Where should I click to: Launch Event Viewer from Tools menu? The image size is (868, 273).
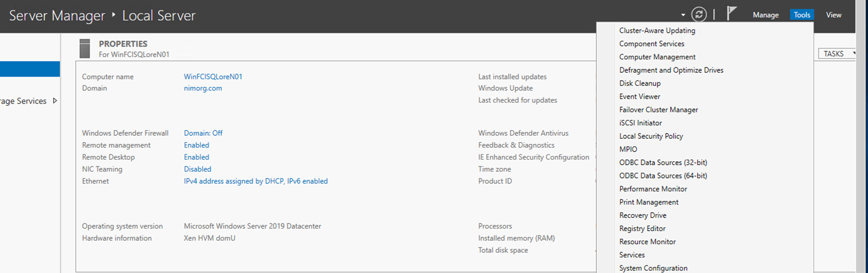640,96
